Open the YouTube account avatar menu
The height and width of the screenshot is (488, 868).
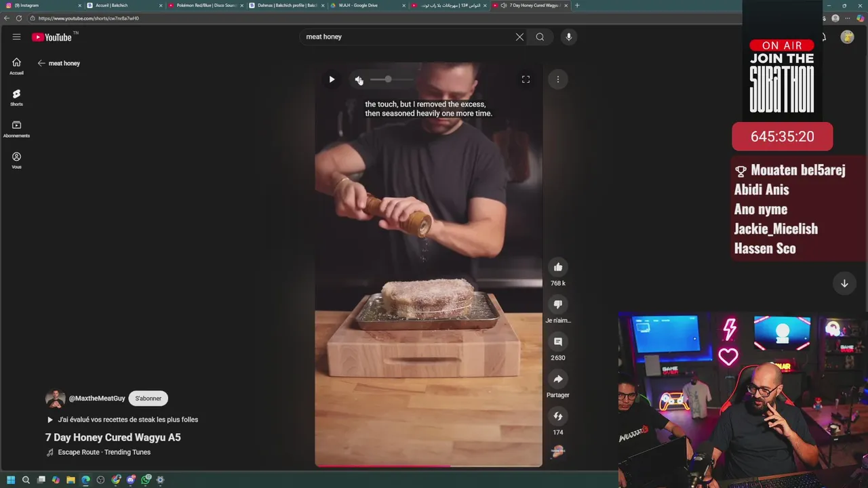[847, 37]
